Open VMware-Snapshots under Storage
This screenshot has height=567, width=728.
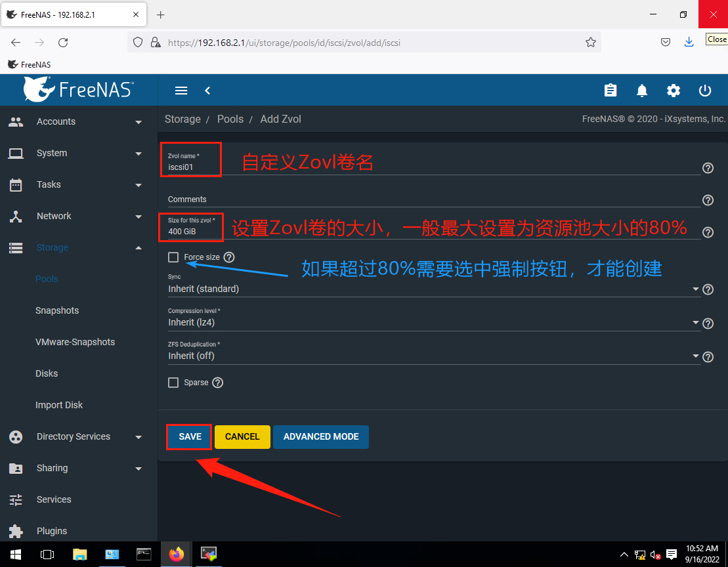(75, 342)
